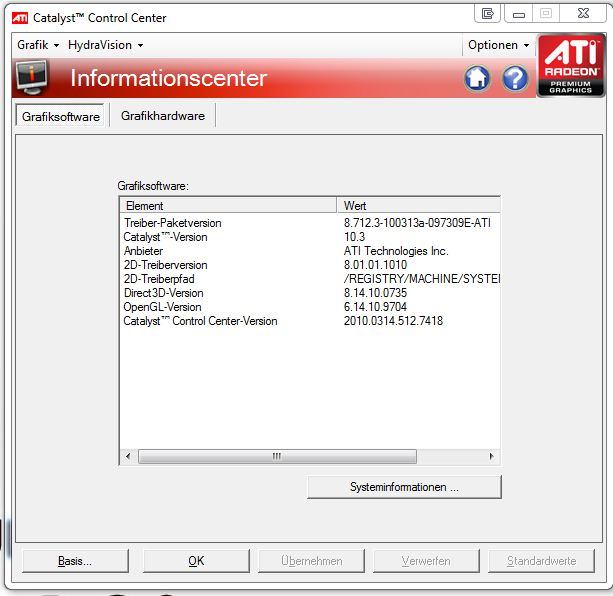Click value 8.712.3-100313a-097309E-ATI
Image resolution: width=613 pixels, height=596 pixels.
click(x=417, y=223)
